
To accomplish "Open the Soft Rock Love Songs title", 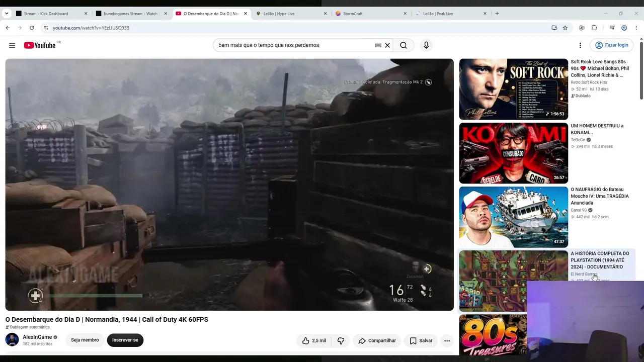I will pos(600,68).
